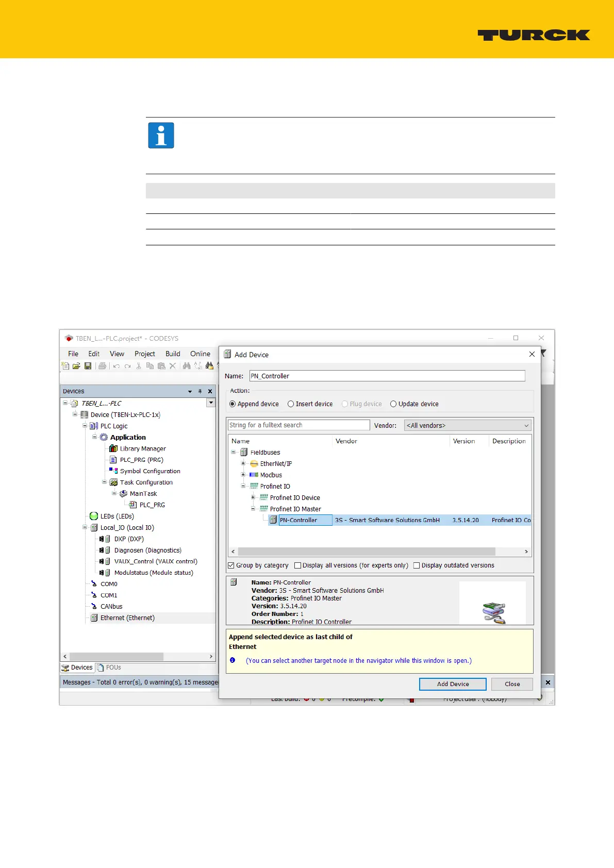Expand the EtherNet/IP node
614x868 pixels.
pos(243,463)
